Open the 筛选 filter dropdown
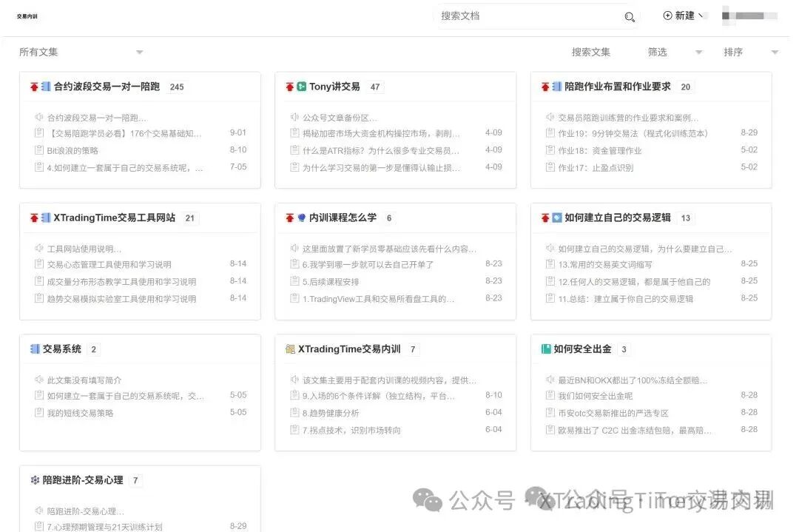This screenshot has width=799, height=532. (675, 52)
